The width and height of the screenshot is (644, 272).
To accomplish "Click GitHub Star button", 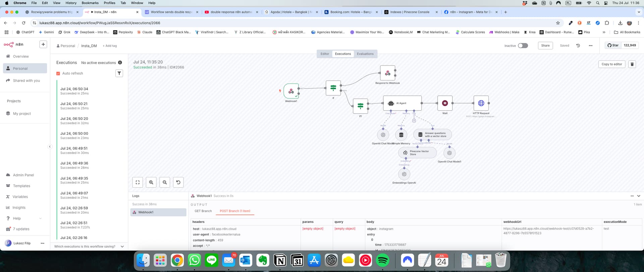I will 613,45.
